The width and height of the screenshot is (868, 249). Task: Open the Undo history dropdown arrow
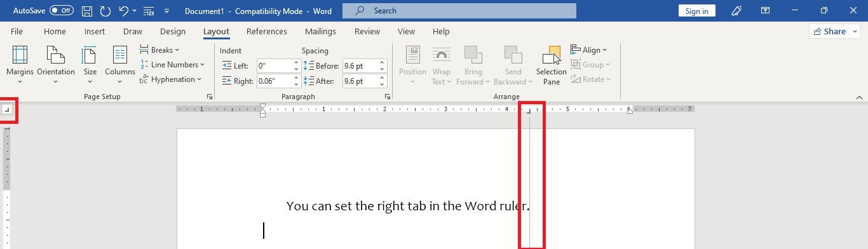[135, 11]
